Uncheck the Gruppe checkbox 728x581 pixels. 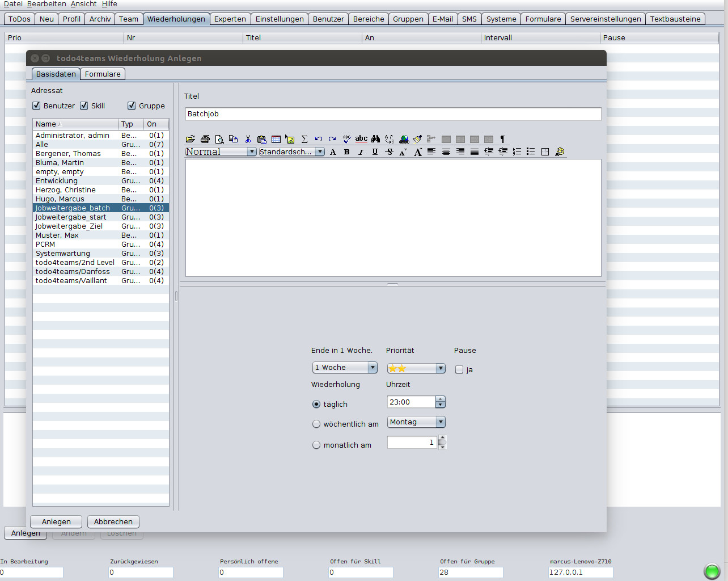[132, 106]
